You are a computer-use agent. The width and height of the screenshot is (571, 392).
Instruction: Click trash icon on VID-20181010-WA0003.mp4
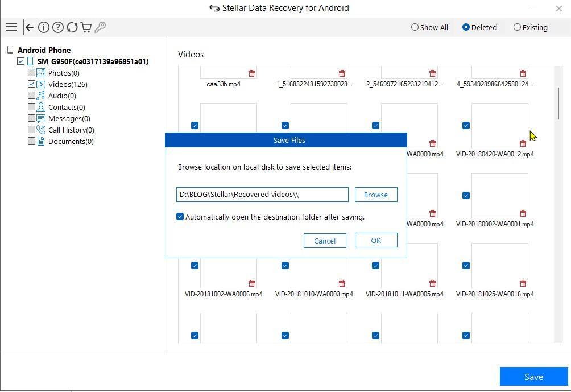click(342, 283)
